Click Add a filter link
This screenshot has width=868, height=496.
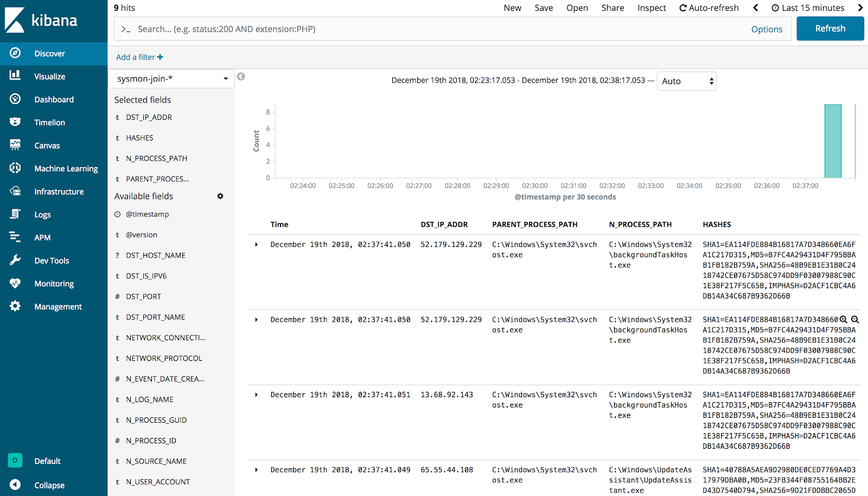coord(139,57)
